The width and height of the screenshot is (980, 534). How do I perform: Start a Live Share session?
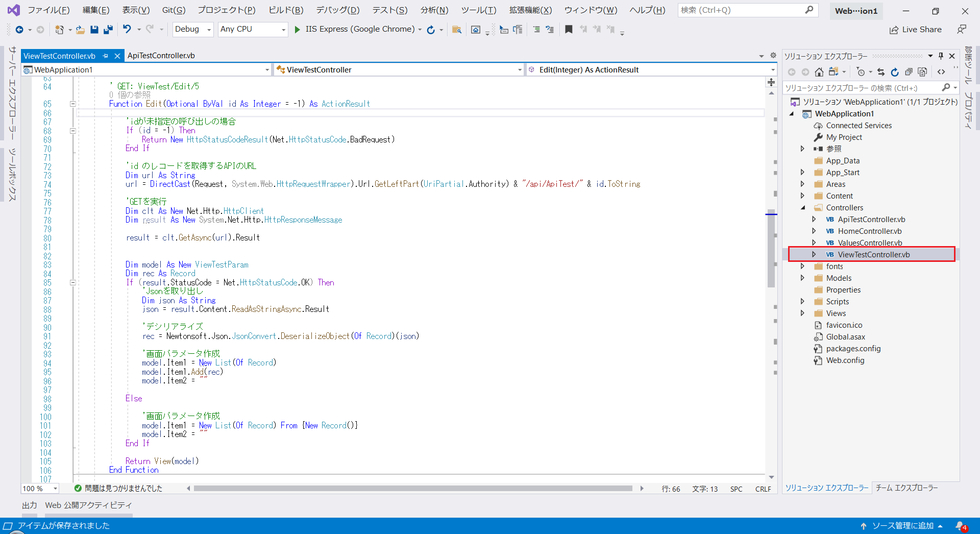tap(915, 29)
